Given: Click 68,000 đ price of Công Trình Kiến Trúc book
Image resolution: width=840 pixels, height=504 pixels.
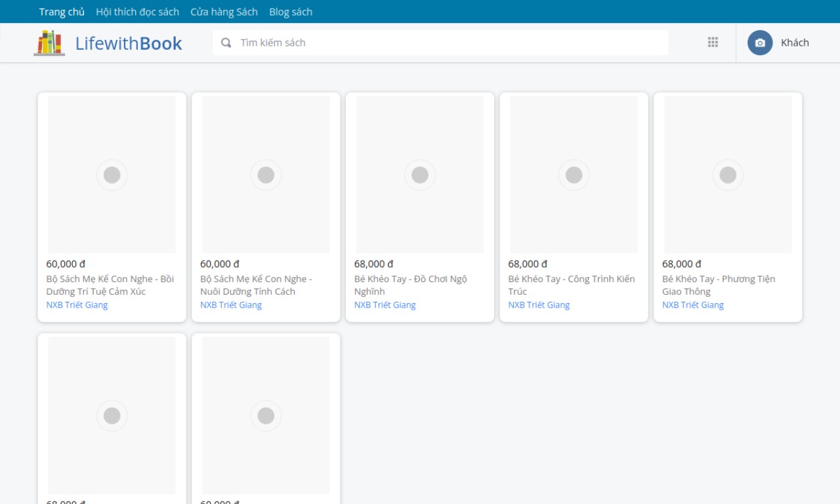Looking at the screenshot, I should tap(528, 264).
